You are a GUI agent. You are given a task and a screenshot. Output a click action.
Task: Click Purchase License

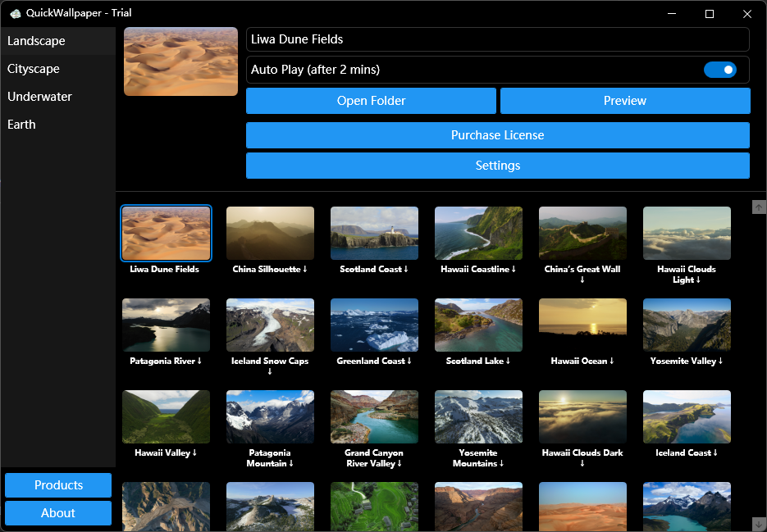point(498,134)
